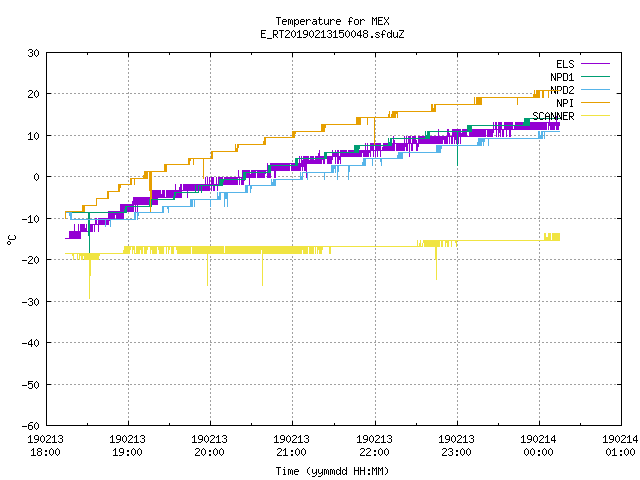
Task: Click the y-axis label -60
Action: 31,426
